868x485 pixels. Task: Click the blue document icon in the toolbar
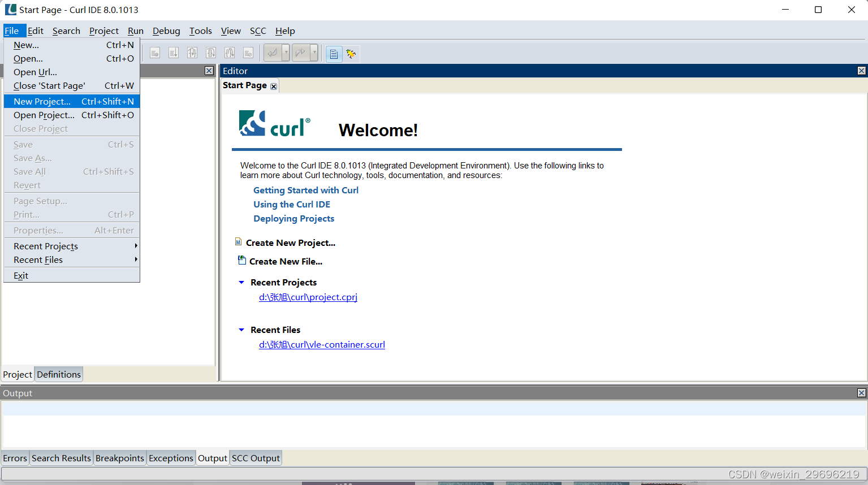click(x=334, y=53)
